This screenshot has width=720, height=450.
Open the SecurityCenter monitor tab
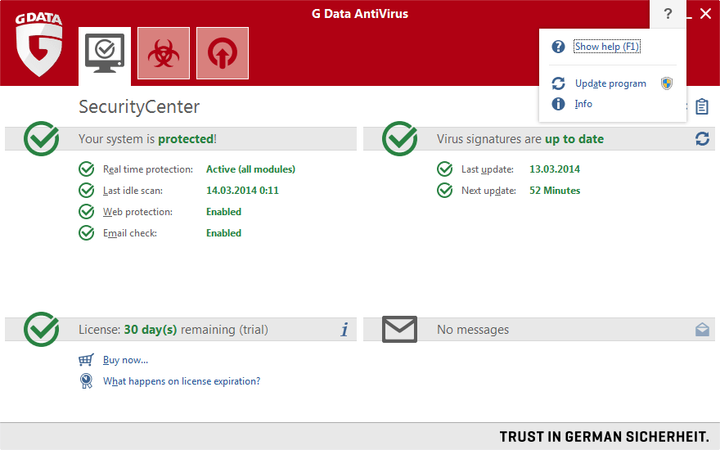tap(105, 56)
